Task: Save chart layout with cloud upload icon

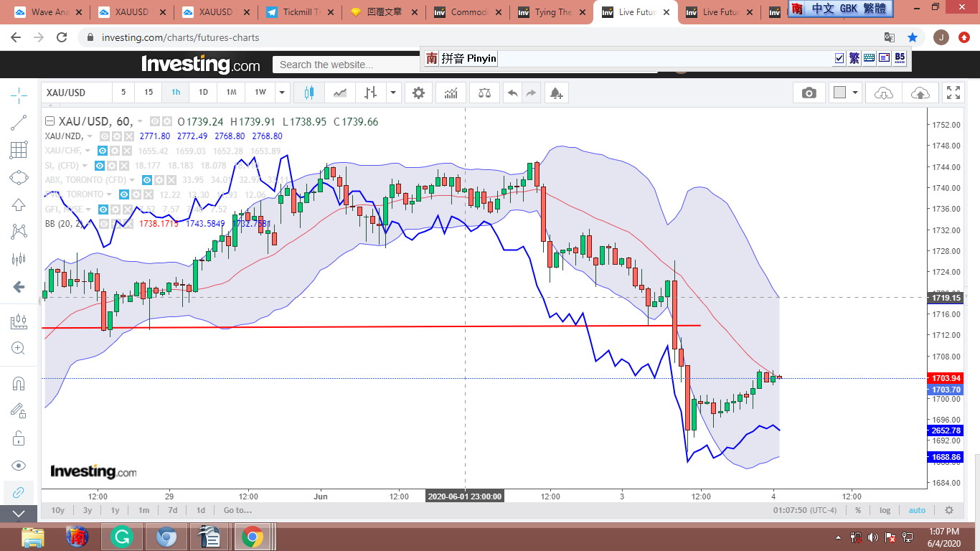Action: point(920,93)
